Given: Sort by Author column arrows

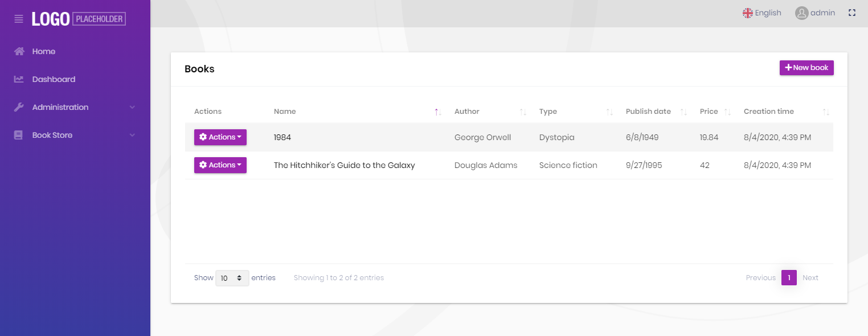Looking at the screenshot, I should (x=523, y=112).
